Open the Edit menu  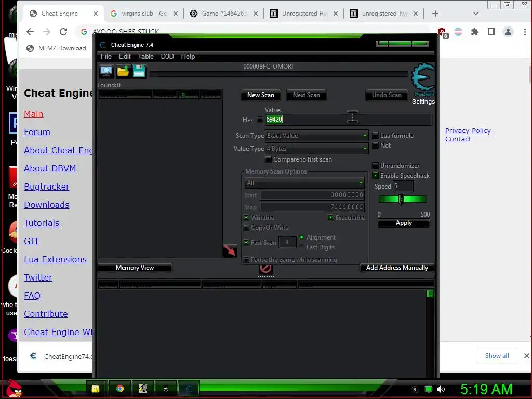pos(125,56)
